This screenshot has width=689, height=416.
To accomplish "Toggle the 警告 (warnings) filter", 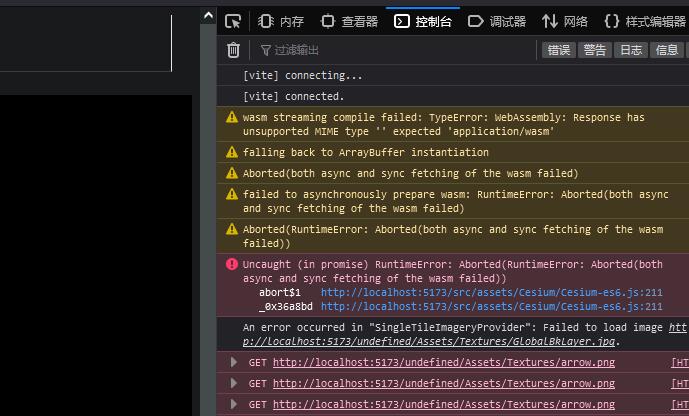I will click(594, 50).
